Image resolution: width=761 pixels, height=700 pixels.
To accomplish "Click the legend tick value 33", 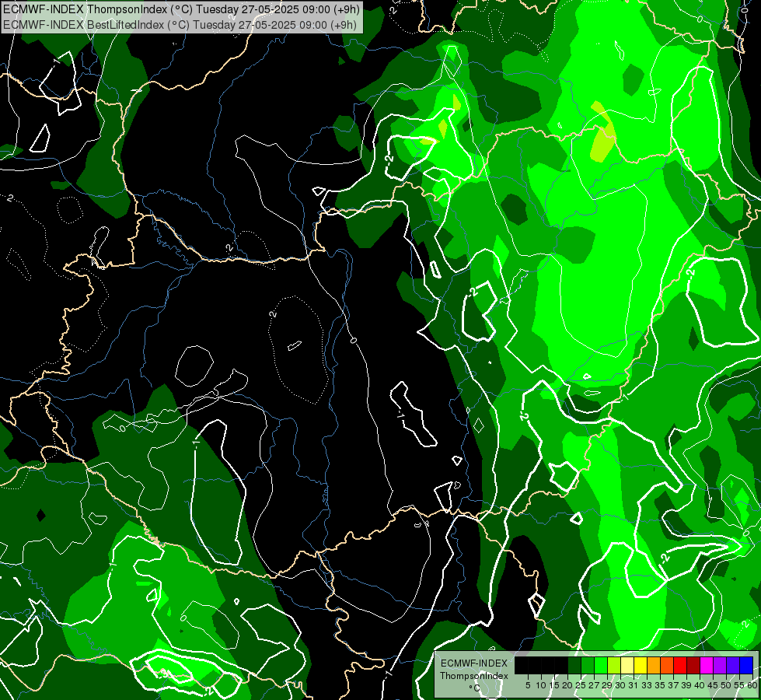I will tap(647, 685).
